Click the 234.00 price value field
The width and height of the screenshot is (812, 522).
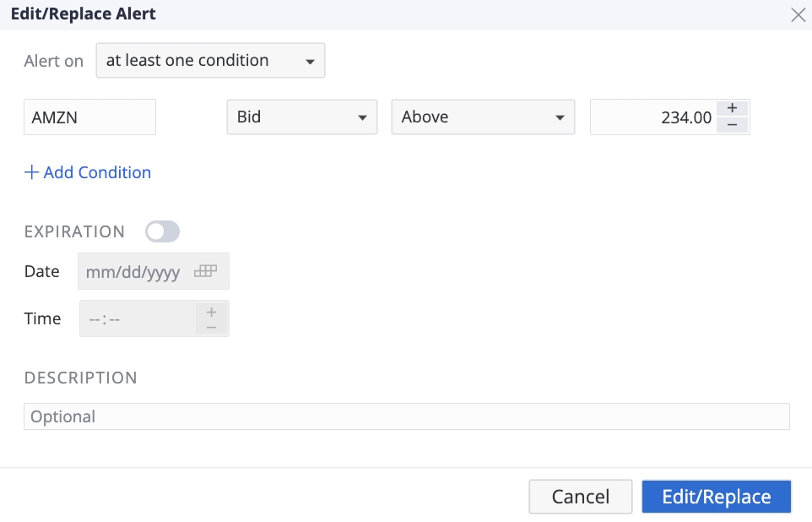(x=652, y=117)
